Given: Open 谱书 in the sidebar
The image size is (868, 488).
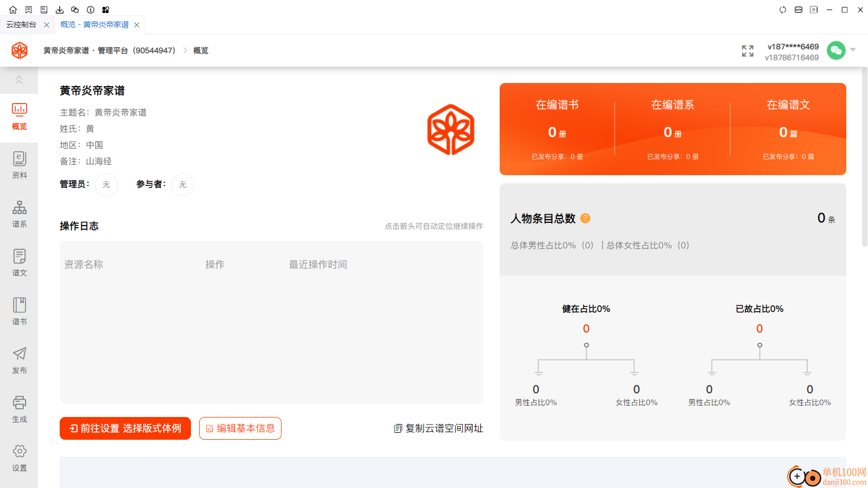Looking at the screenshot, I should pos(19,312).
